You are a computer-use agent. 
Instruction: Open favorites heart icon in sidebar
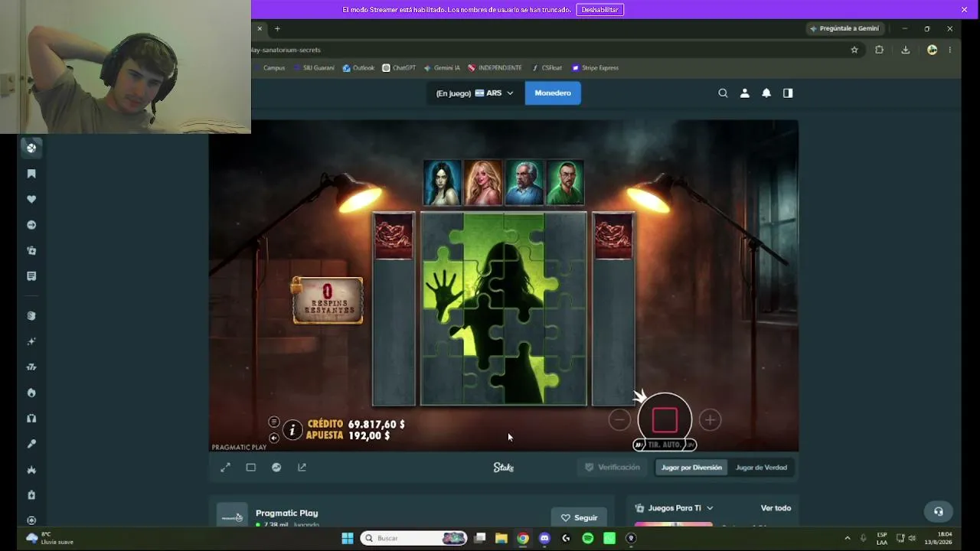tap(31, 199)
